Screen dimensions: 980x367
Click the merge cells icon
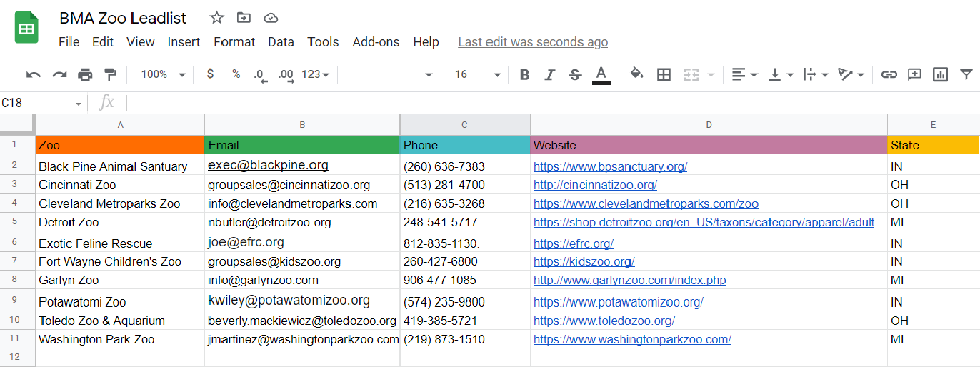(x=691, y=74)
